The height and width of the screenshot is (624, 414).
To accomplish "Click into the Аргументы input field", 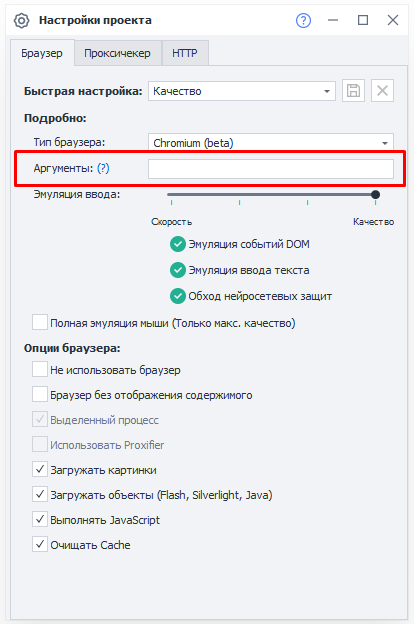I will pyautogui.click(x=271, y=169).
